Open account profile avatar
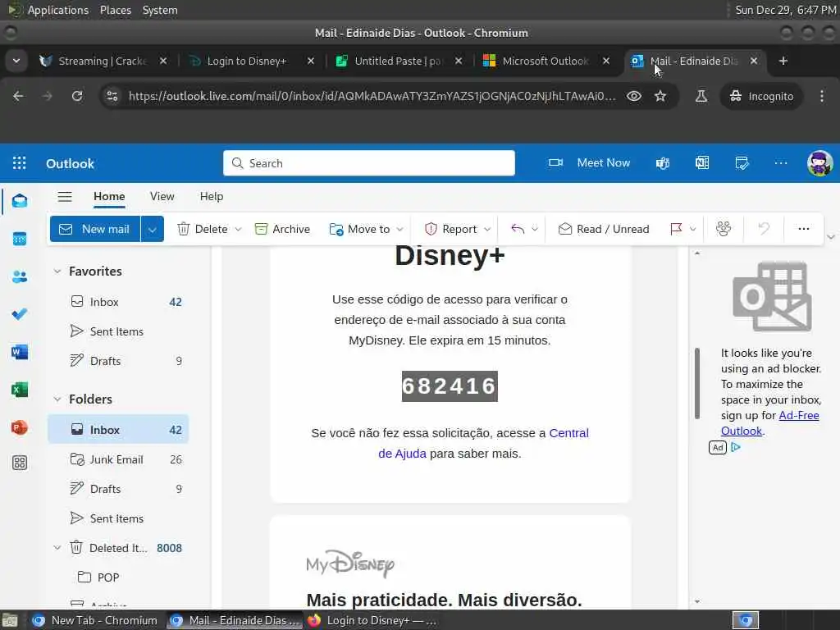Viewport: 840px width, 630px height. coord(819,163)
